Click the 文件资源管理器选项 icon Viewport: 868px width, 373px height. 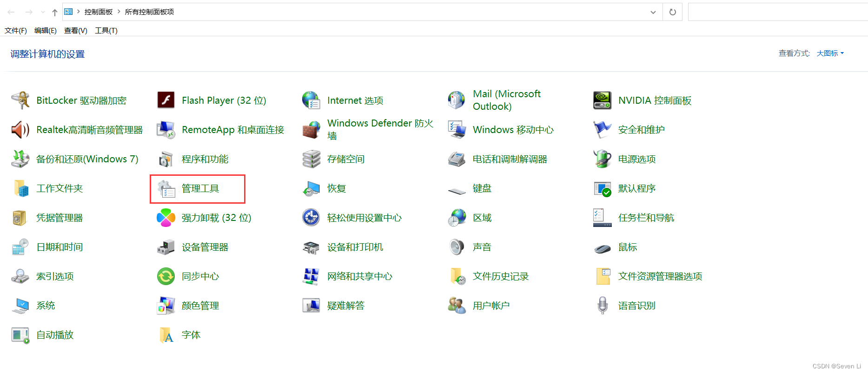tap(603, 276)
